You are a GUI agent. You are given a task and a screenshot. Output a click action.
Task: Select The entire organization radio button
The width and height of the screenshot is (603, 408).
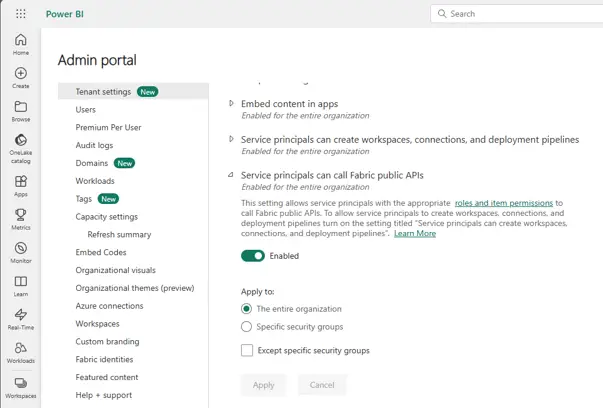246,309
